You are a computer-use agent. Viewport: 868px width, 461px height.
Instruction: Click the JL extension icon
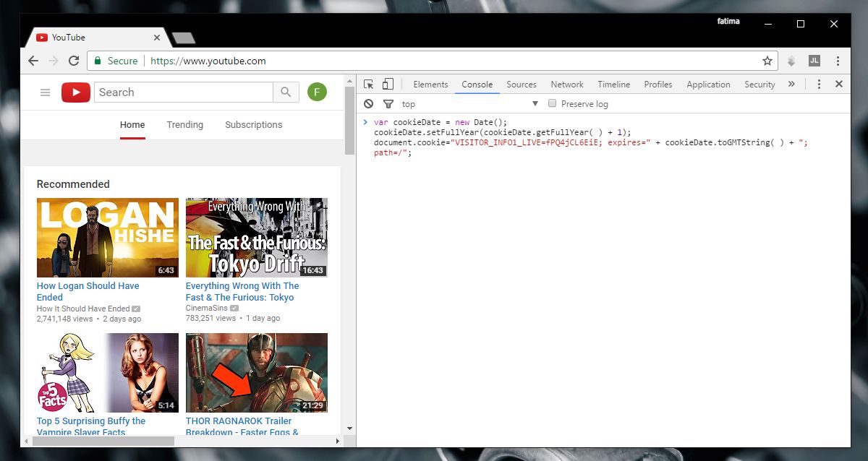[x=814, y=61]
